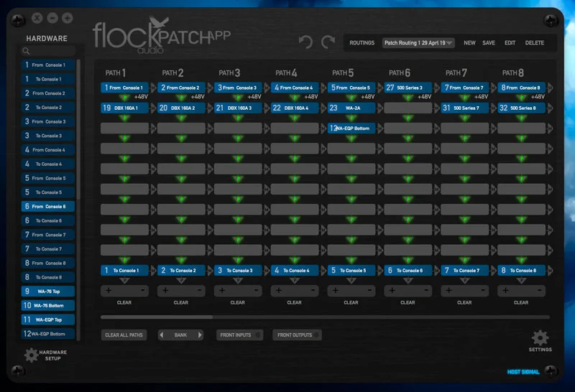Click the plus icon under Path 2
Viewport: 575px width, 392px height.
click(x=165, y=291)
